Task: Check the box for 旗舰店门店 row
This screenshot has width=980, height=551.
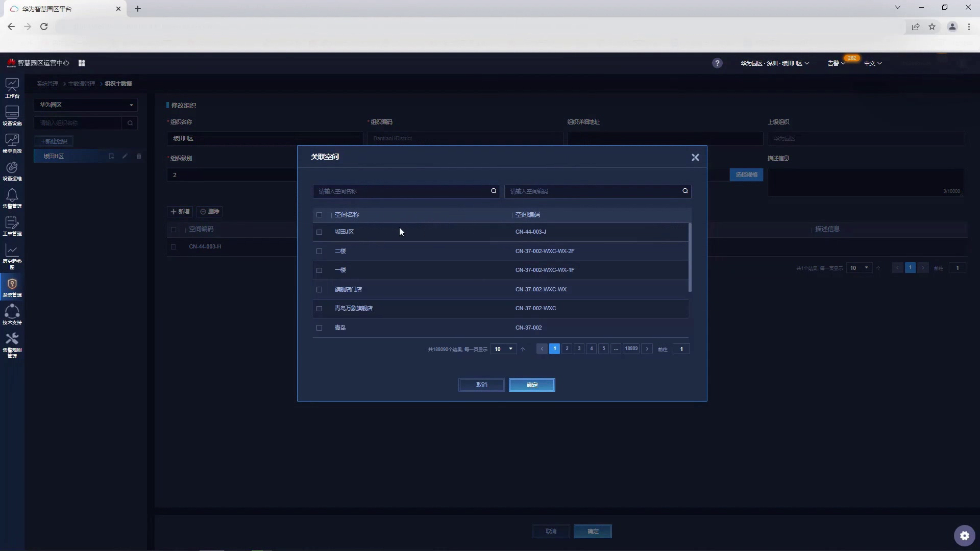Action: [320, 290]
